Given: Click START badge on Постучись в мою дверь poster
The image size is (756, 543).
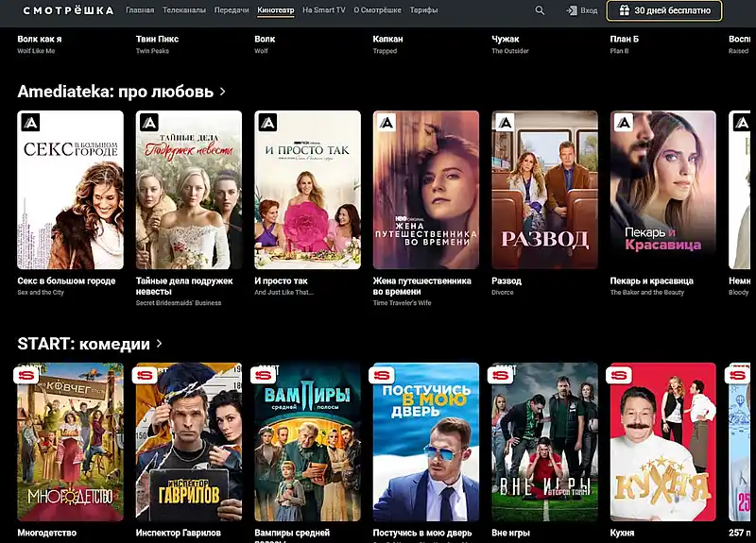Looking at the screenshot, I should point(382,375).
